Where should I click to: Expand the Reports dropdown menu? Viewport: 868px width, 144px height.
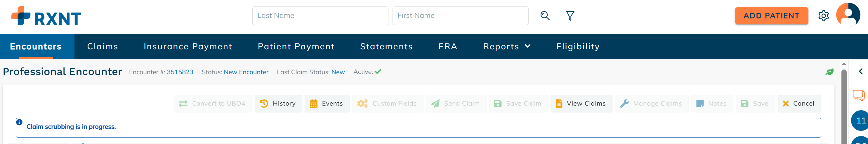[506, 46]
